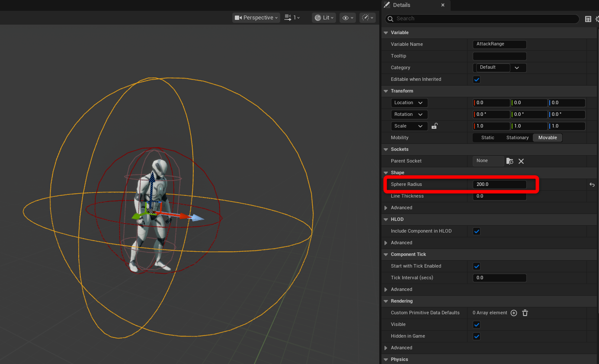Click the Sphere Radius value field
The height and width of the screenshot is (364, 599).
pyautogui.click(x=499, y=185)
